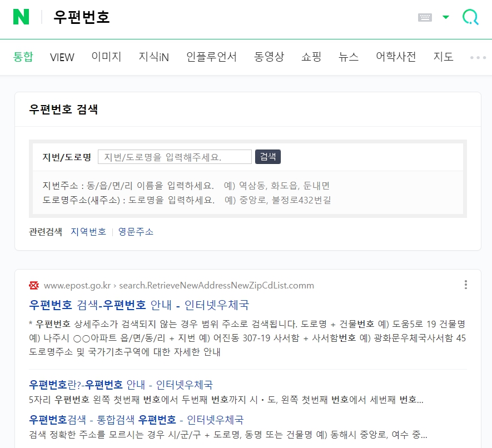
Task: Switch to the VIEW tab
Action: click(x=62, y=57)
